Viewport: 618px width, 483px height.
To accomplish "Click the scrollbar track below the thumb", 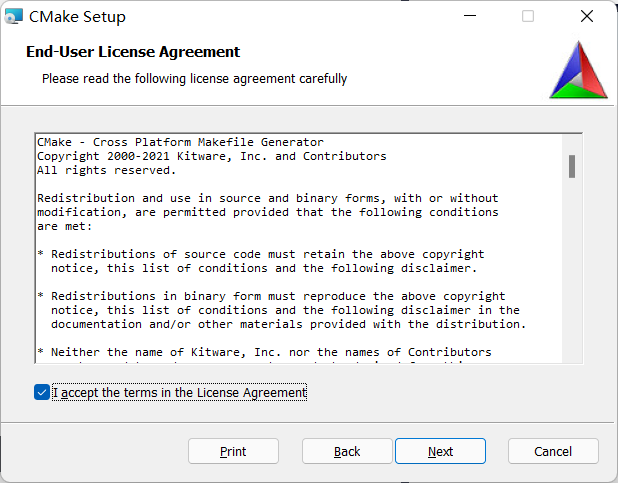I will tap(572, 280).
